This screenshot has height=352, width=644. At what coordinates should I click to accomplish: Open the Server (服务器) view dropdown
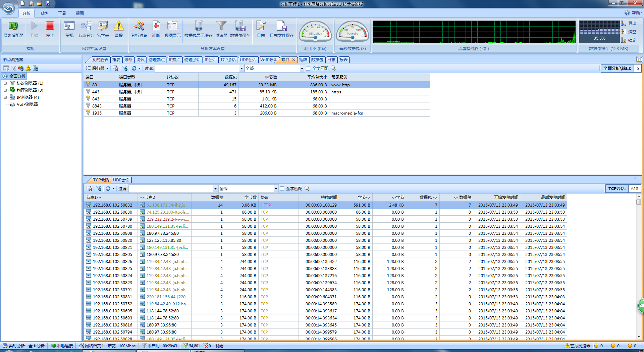click(98, 69)
